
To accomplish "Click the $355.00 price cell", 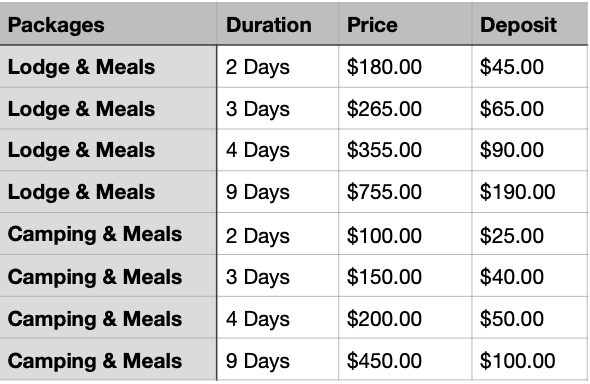I will click(x=405, y=150).
